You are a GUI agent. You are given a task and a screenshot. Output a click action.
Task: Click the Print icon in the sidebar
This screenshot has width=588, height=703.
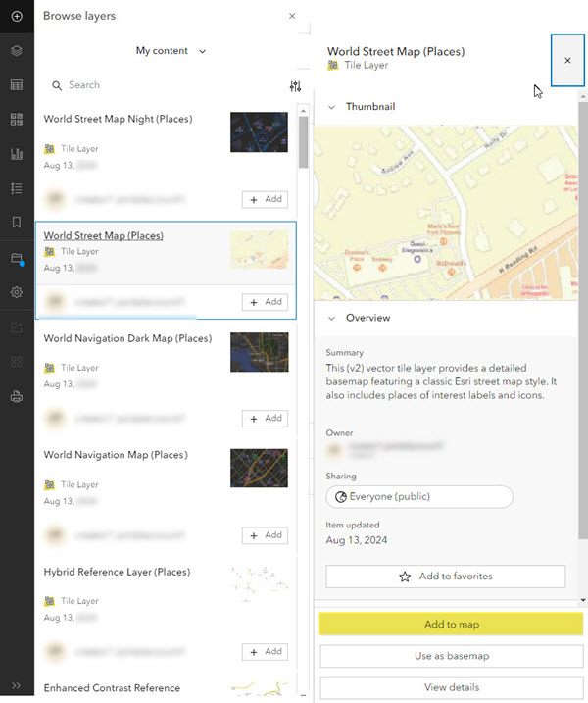click(17, 397)
